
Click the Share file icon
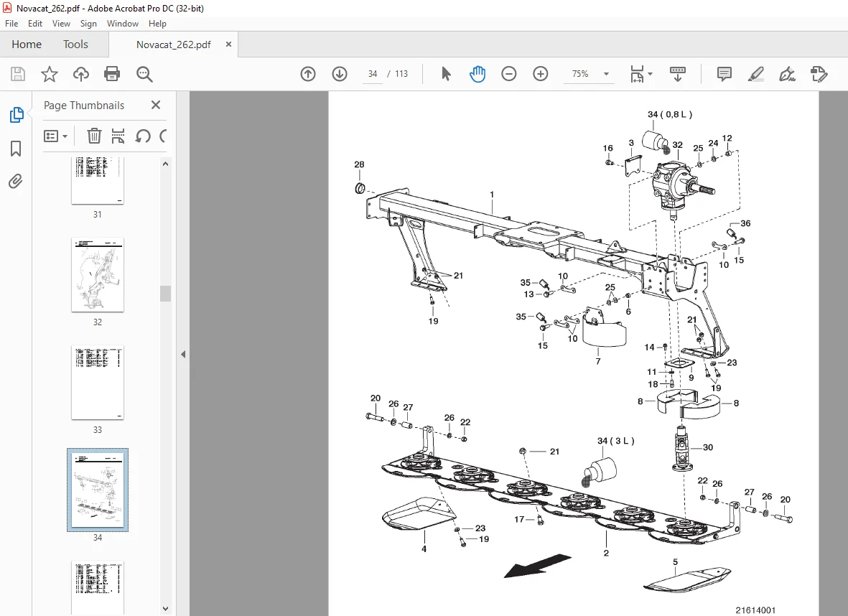[819, 74]
